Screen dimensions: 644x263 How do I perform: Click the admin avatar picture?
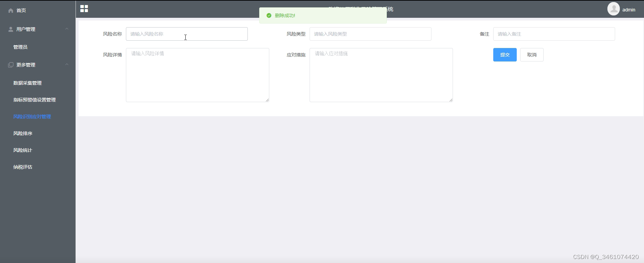[x=613, y=9]
